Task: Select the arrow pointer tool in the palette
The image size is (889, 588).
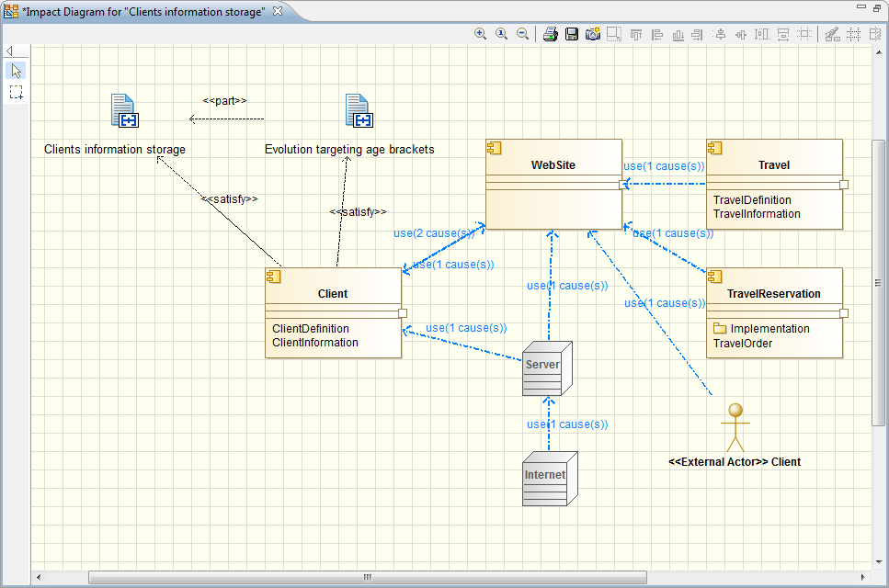Action: pyautogui.click(x=16, y=71)
